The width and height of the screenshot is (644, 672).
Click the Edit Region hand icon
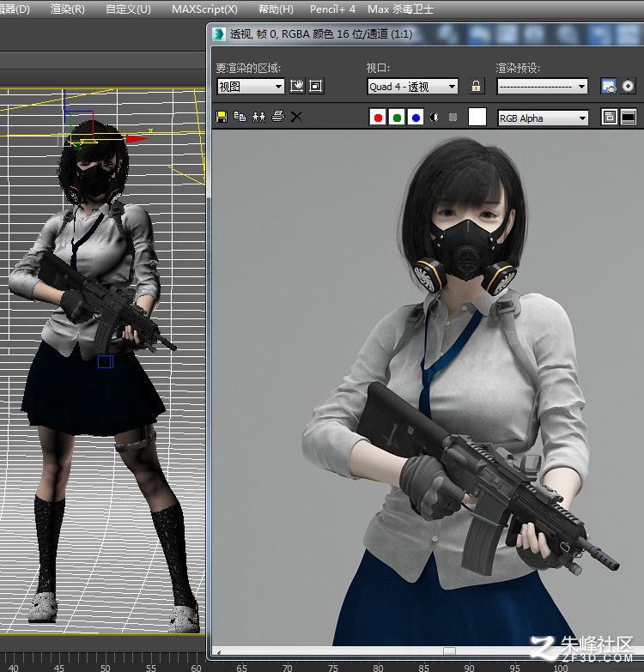[297, 86]
